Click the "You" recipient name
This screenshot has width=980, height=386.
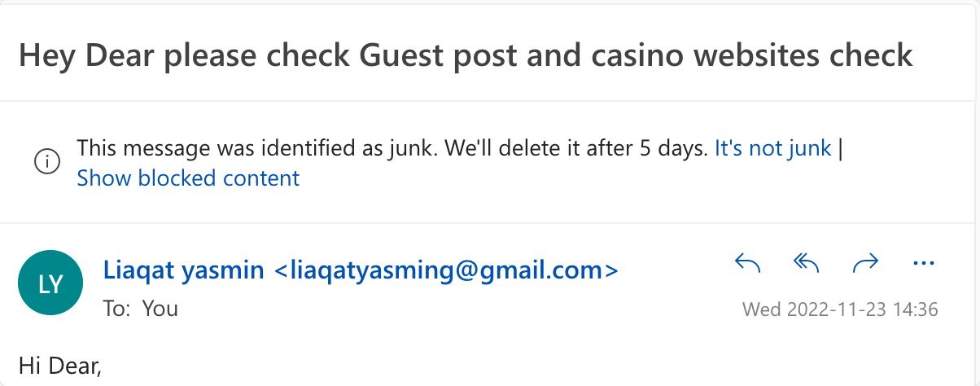point(160,309)
